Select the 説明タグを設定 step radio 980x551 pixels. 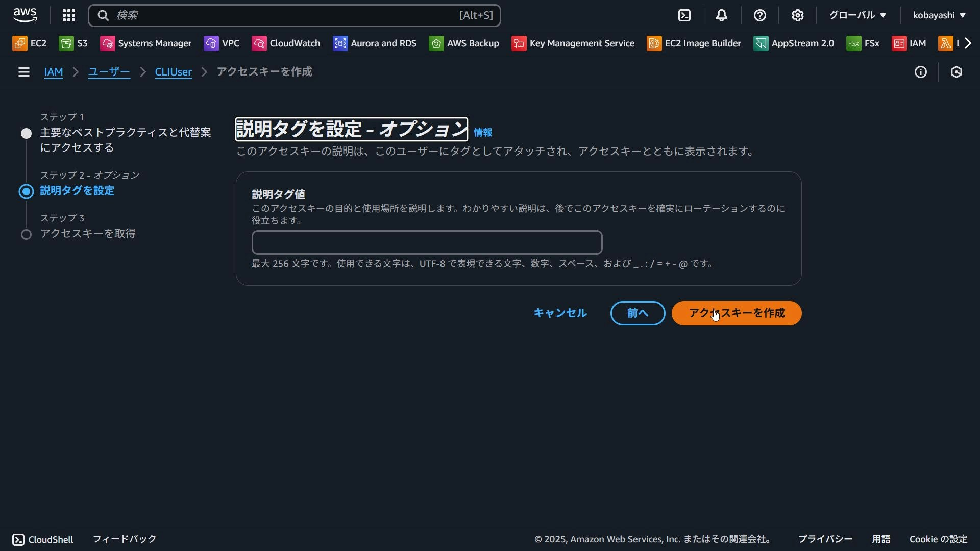(26, 191)
